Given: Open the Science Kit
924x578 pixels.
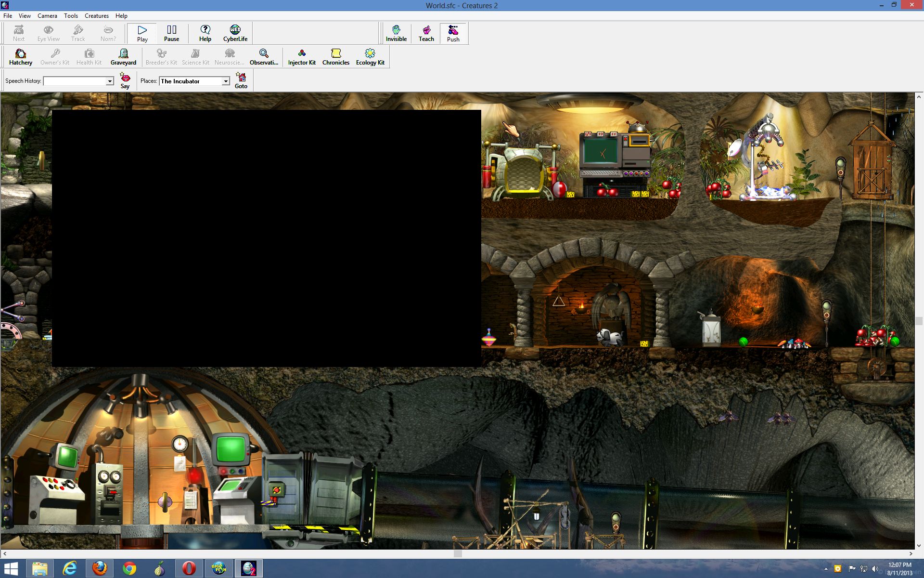Looking at the screenshot, I should point(195,57).
